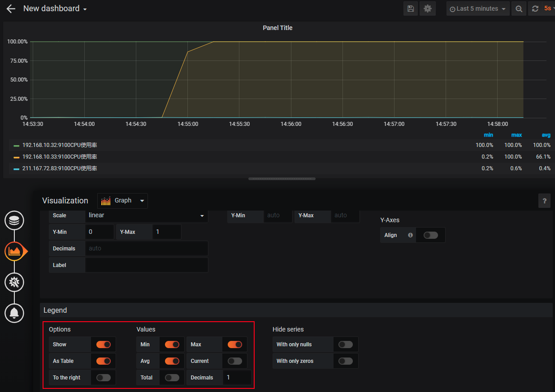Image resolution: width=555 pixels, height=392 pixels.
Task: Click max value 0.6% in legend
Action: click(x=516, y=168)
